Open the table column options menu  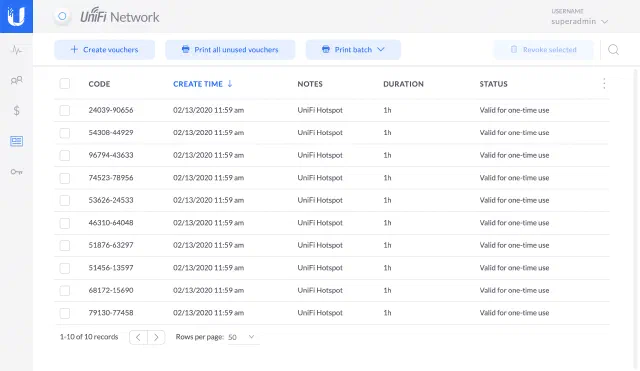pos(604,84)
